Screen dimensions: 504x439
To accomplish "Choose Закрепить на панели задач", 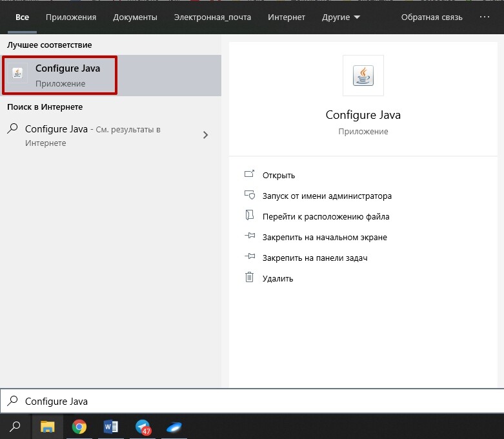I will [315, 258].
